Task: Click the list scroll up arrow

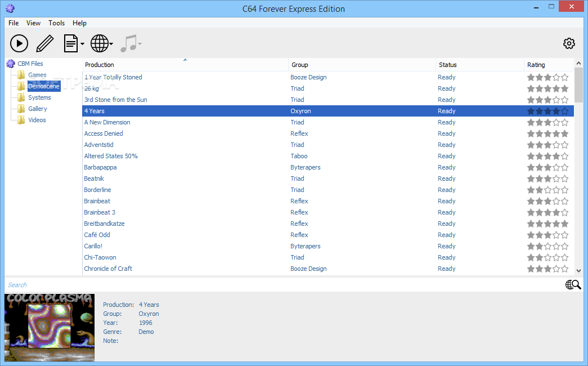Action: (x=578, y=64)
